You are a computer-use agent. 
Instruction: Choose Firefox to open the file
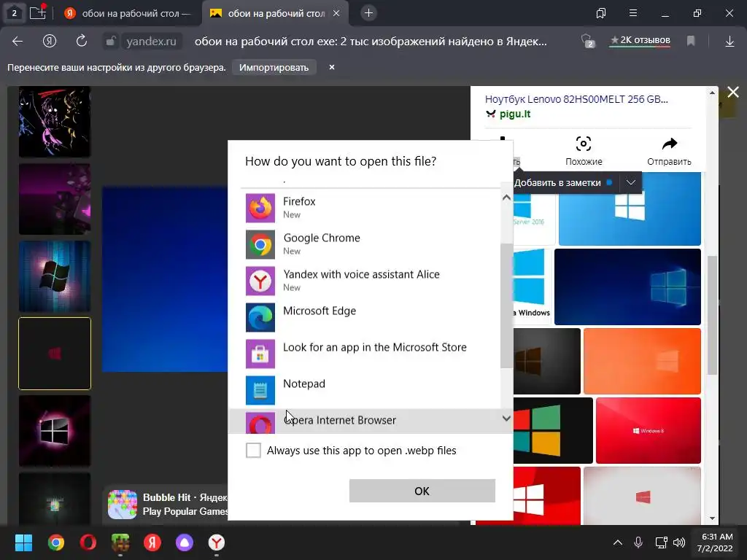pyautogui.click(x=371, y=208)
